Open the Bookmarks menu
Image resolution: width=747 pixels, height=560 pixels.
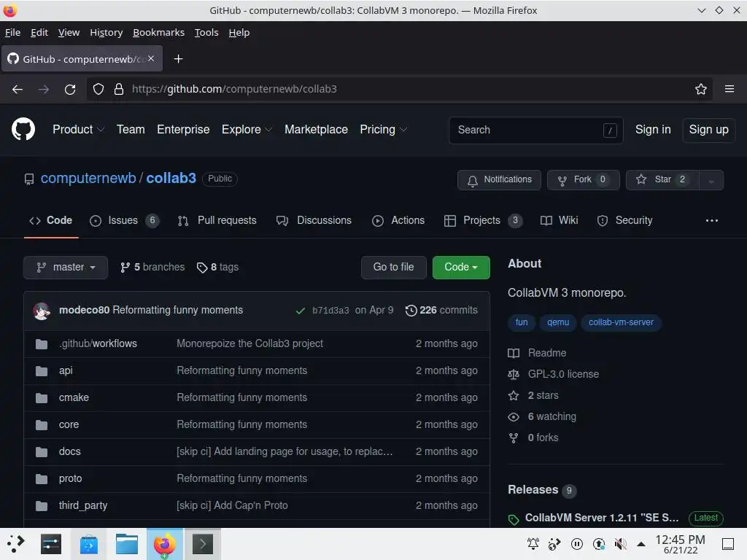[158, 32]
